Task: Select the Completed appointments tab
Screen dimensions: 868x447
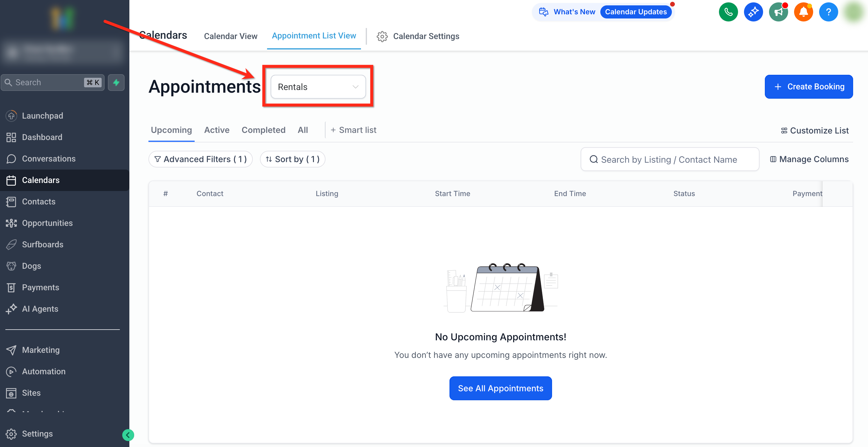Action: point(263,130)
